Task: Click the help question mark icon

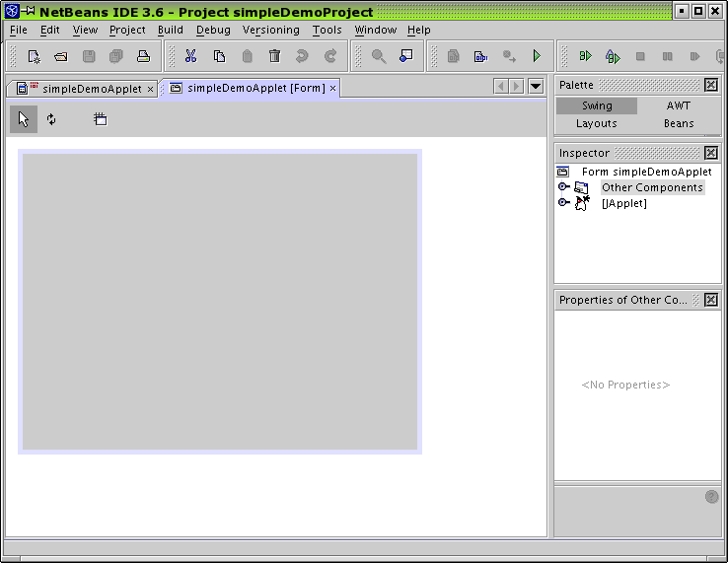Action: coord(711,497)
